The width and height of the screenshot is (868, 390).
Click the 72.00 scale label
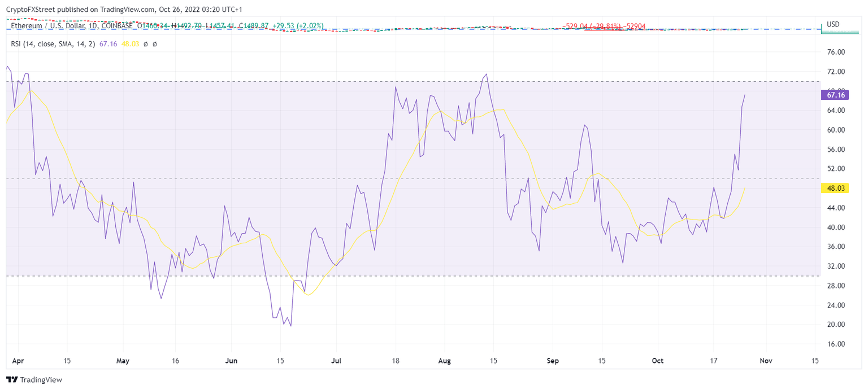pos(835,72)
